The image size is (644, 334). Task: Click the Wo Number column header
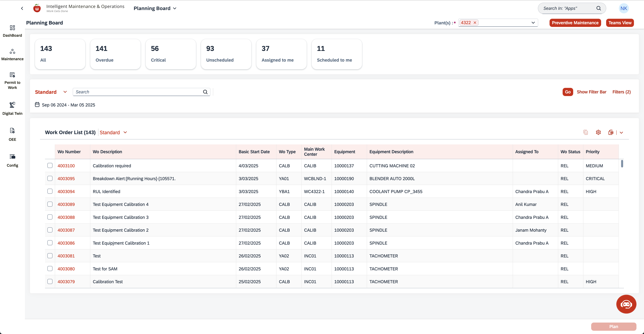coord(72,152)
